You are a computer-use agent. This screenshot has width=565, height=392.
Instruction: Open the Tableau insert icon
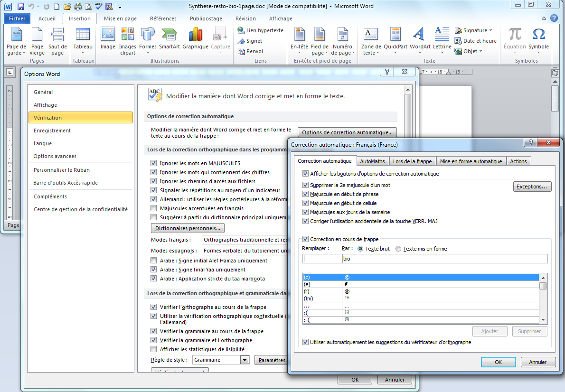83,35
